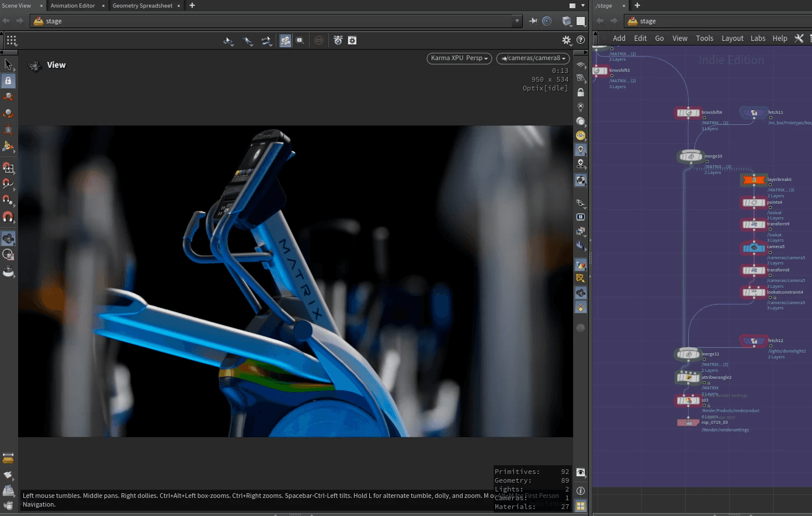Select the rop_0719_03 USD render node
Screen dimensions: 812x516
[688, 423]
